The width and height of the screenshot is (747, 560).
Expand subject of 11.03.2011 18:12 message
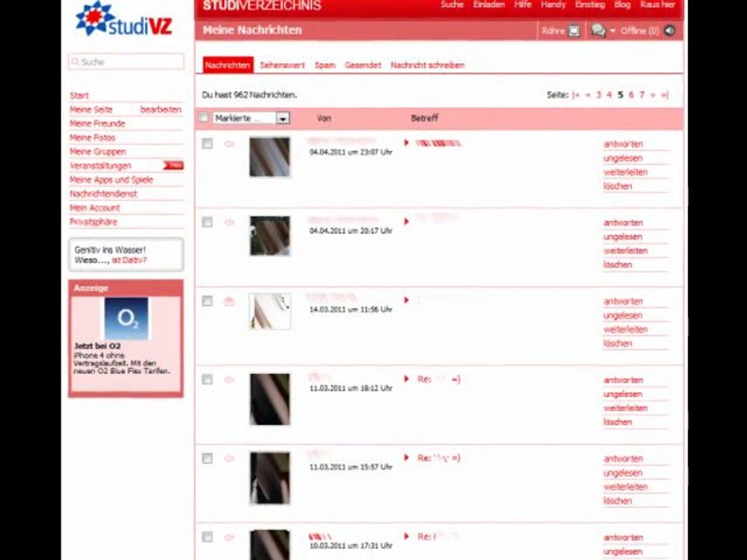406,379
